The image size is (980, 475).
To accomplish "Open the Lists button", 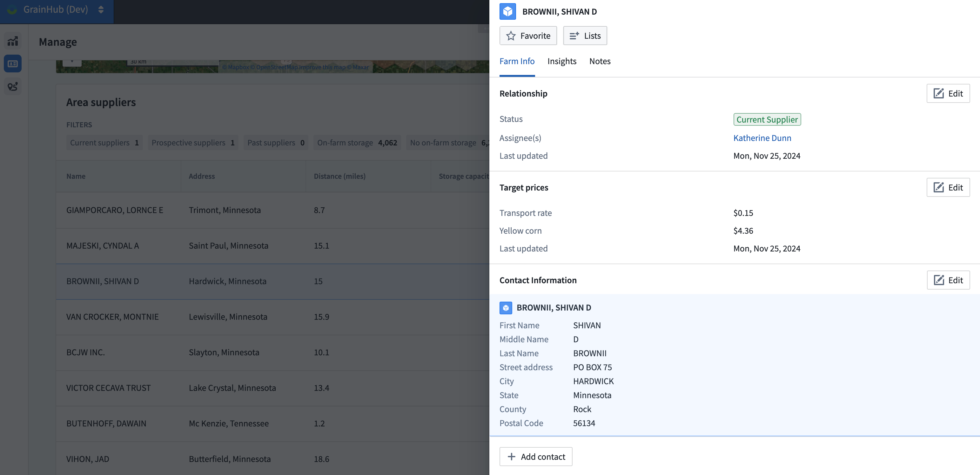I will [585, 36].
